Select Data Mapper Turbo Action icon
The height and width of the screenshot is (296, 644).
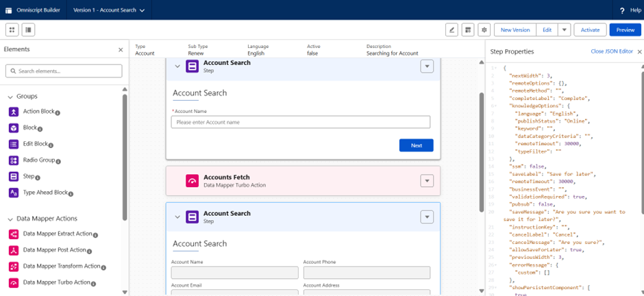(x=14, y=282)
